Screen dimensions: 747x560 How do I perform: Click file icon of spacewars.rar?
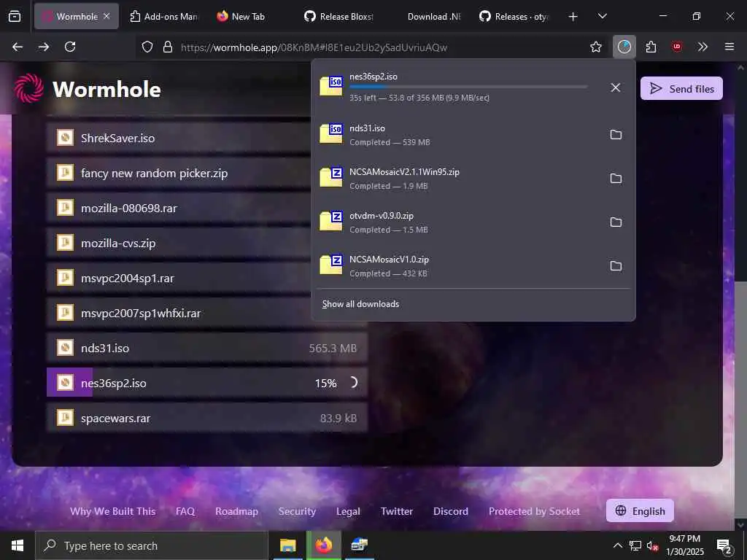(x=65, y=418)
